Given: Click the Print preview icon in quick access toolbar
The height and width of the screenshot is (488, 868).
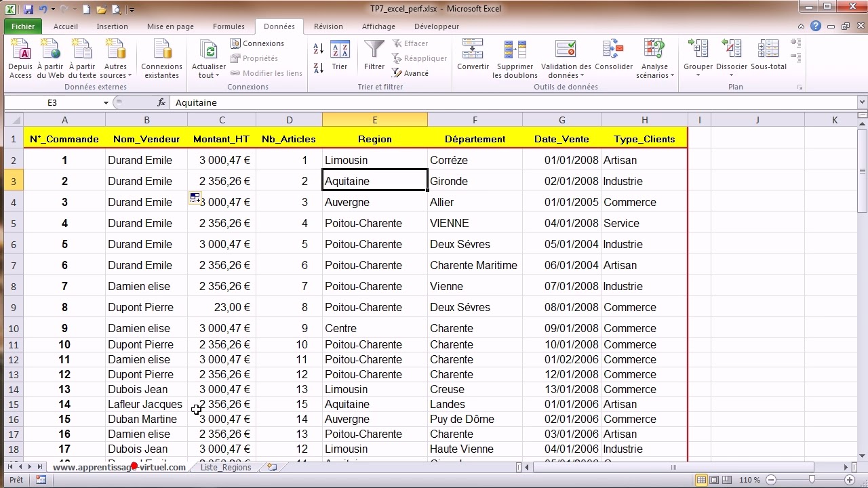Looking at the screenshot, I should pos(116,9).
